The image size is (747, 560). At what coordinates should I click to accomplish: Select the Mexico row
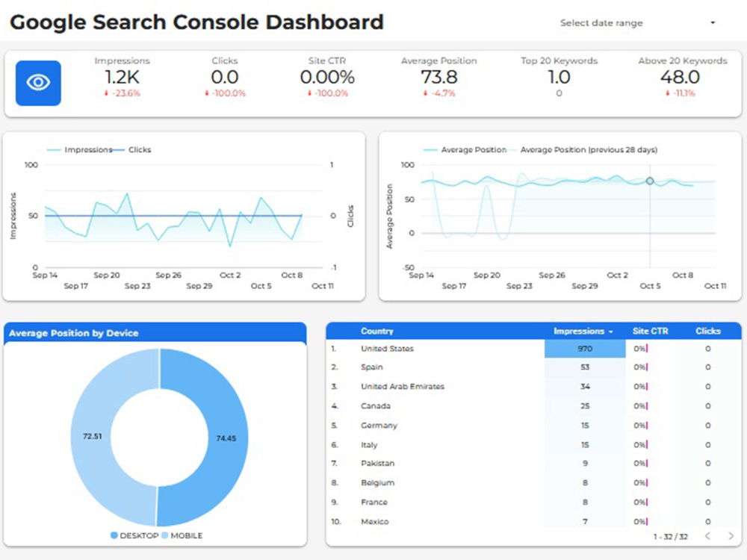pyautogui.click(x=533, y=522)
